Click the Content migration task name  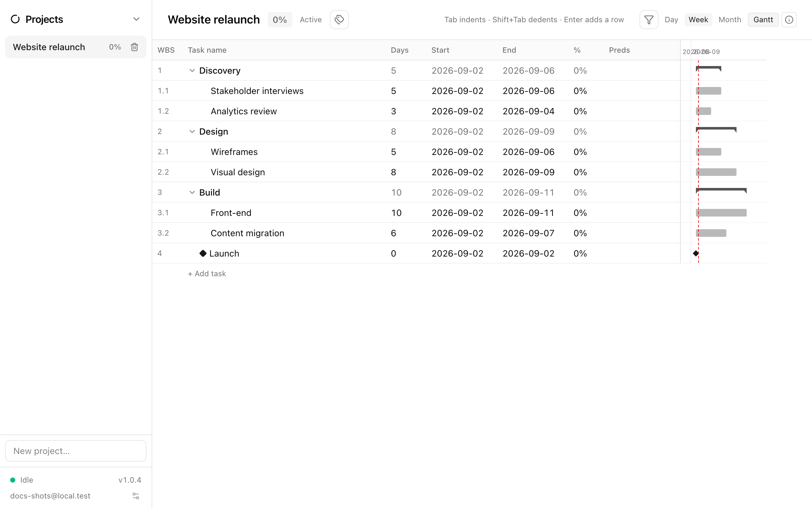[247, 233]
